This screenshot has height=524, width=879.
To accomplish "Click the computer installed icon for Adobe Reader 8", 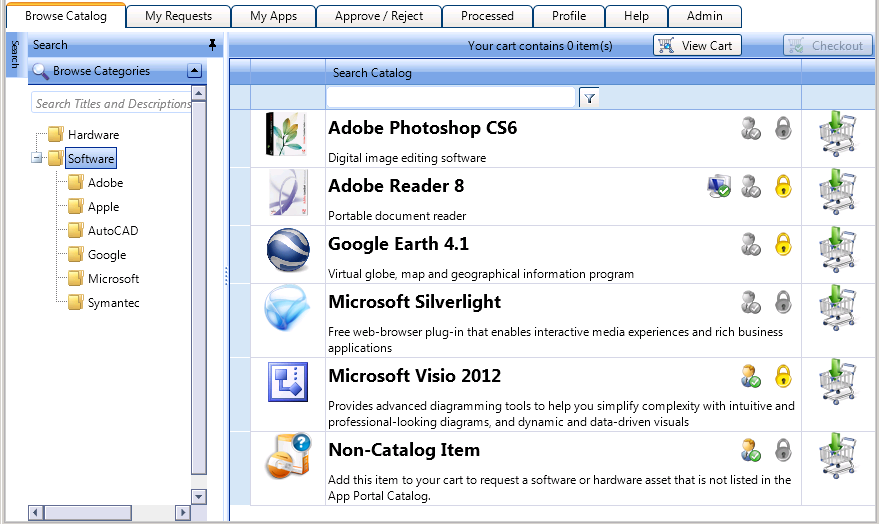I will click(719, 187).
